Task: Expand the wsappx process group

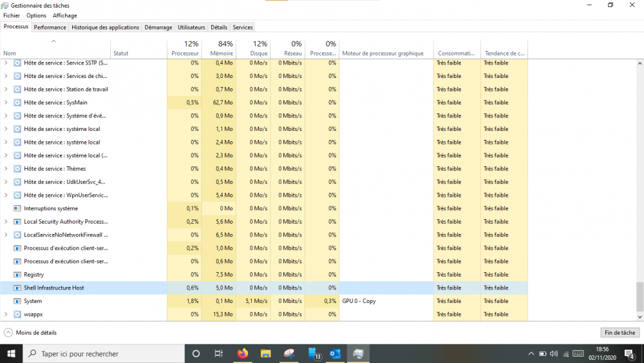Action: click(x=6, y=315)
